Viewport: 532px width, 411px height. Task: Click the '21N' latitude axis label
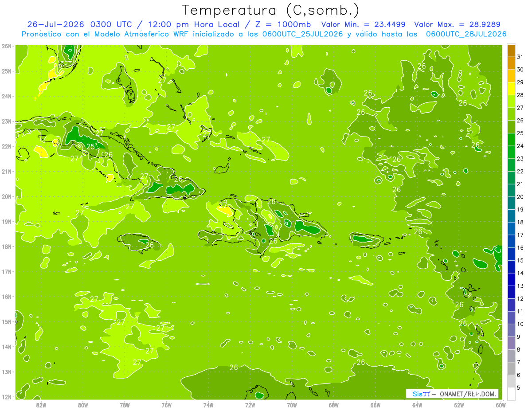coord(6,172)
